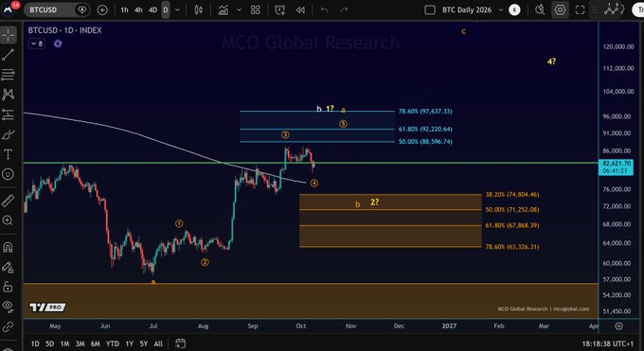Select the trend line drawing tool

pos(9,55)
